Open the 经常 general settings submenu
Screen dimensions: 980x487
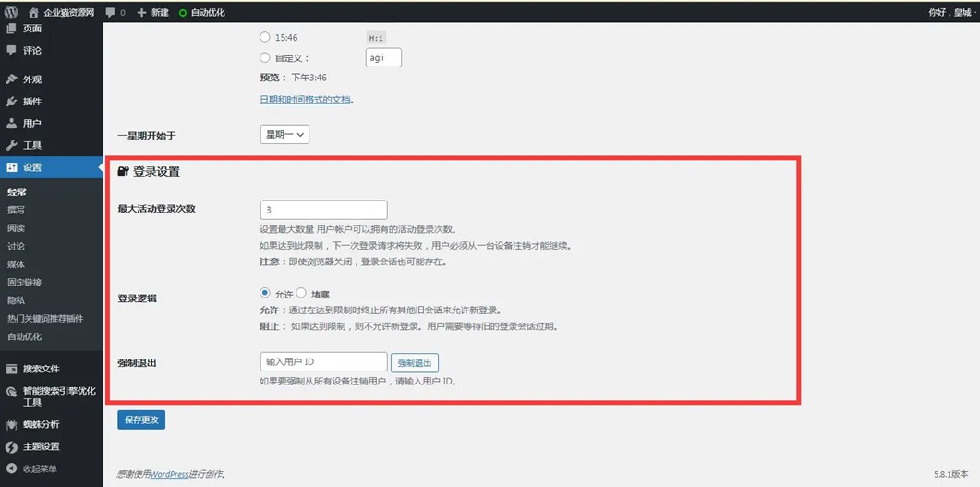17,192
